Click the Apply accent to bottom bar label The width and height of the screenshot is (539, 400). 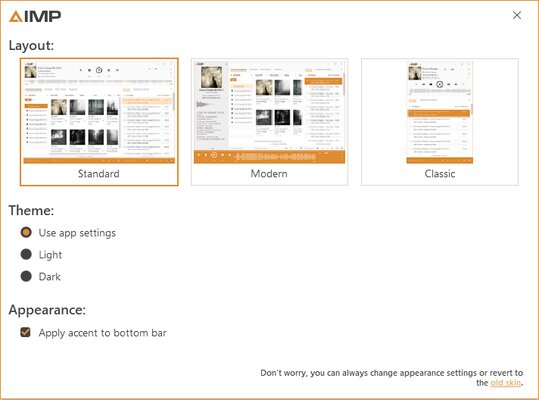pyautogui.click(x=102, y=333)
